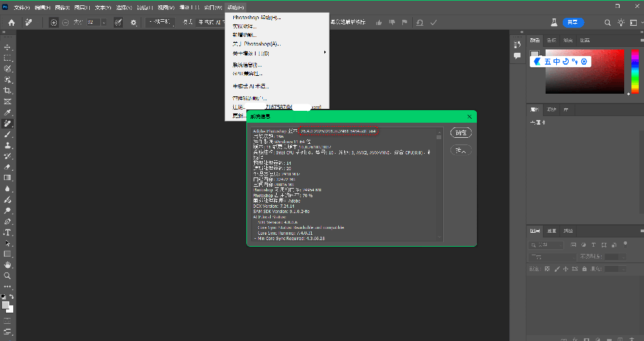Select the Horizontal Type tool
Image resolution: width=644 pixels, height=341 pixels.
point(7,232)
